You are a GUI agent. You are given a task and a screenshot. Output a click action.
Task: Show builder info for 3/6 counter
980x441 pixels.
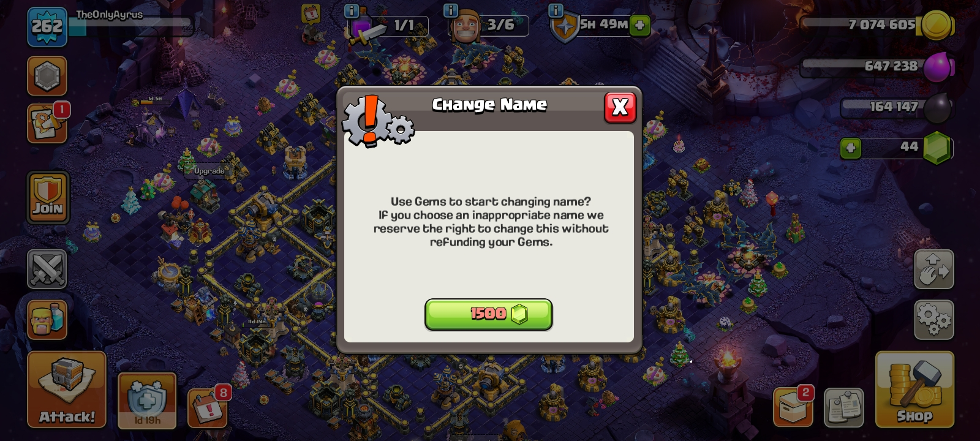pos(450,10)
